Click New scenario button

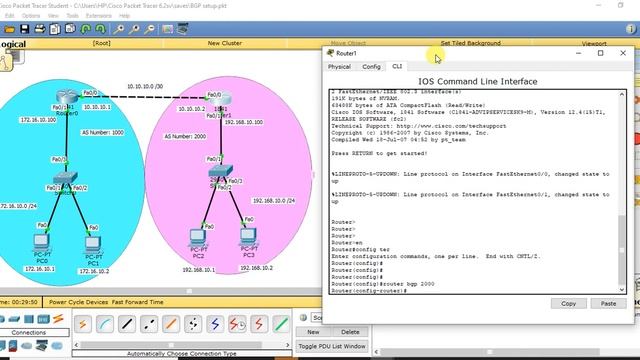313,332
